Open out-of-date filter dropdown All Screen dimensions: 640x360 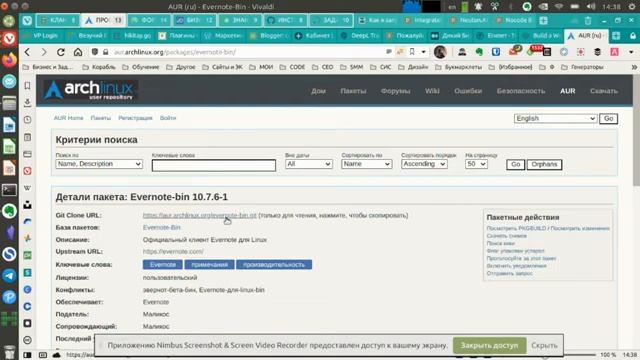tap(309, 164)
